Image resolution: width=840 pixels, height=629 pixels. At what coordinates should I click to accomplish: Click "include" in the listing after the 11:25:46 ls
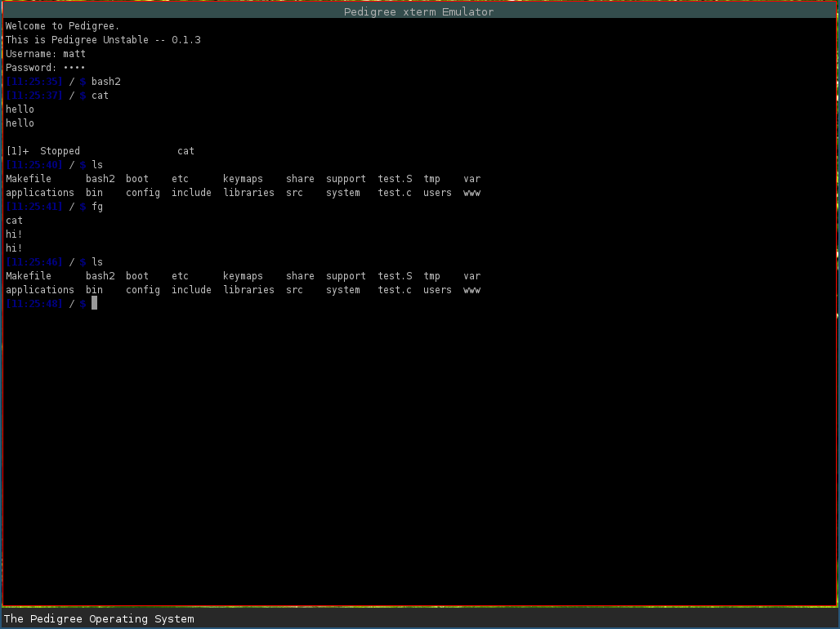click(x=191, y=290)
